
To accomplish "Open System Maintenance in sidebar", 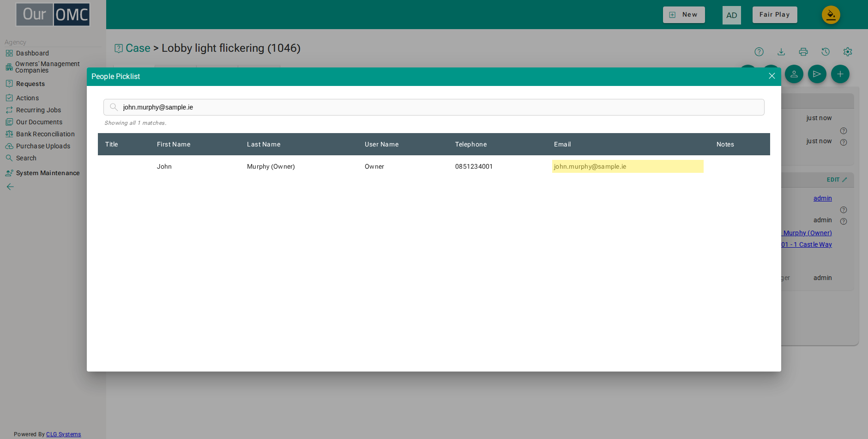I will tap(48, 173).
